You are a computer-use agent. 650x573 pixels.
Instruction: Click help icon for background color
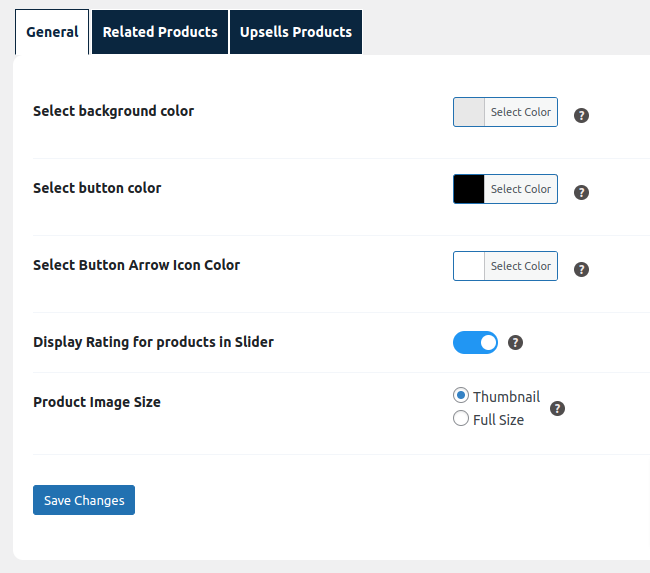click(581, 115)
